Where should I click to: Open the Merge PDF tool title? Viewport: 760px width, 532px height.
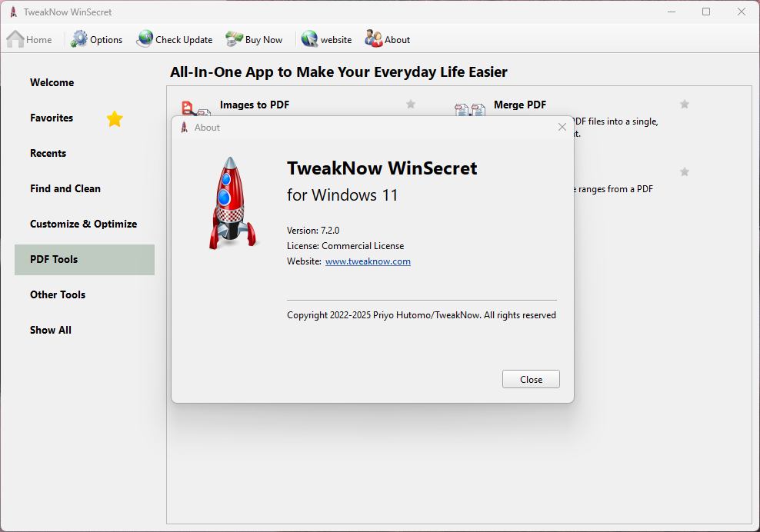coord(520,105)
